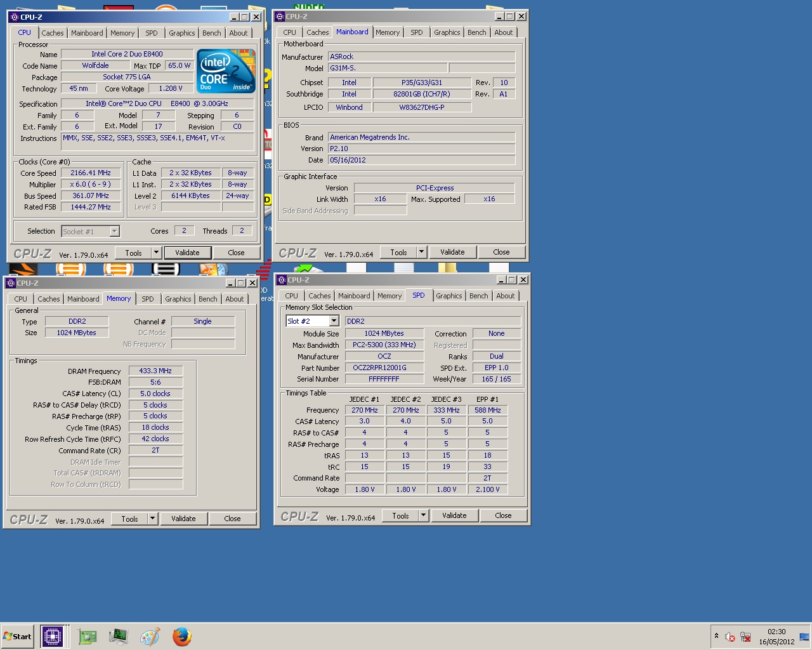Image resolution: width=812 pixels, height=650 pixels.
Task: Click the network status tray icon
Action: coord(745,637)
